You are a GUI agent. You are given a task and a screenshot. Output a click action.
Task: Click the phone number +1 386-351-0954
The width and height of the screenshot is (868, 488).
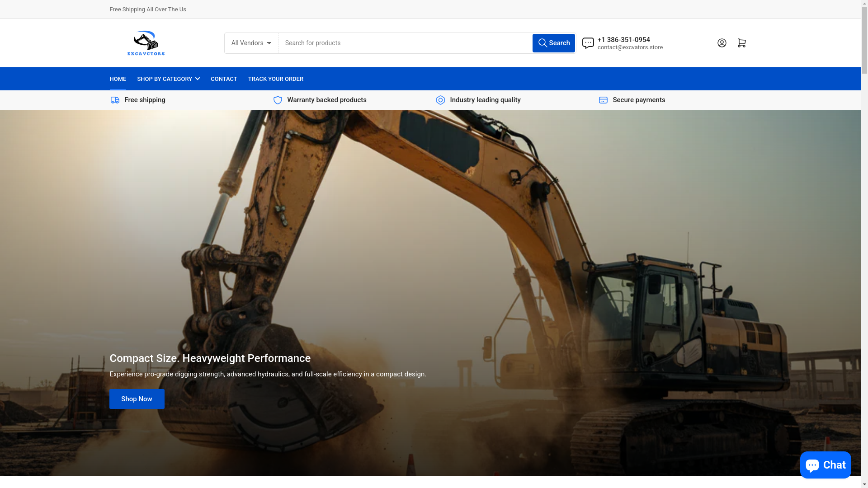tap(623, 40)
